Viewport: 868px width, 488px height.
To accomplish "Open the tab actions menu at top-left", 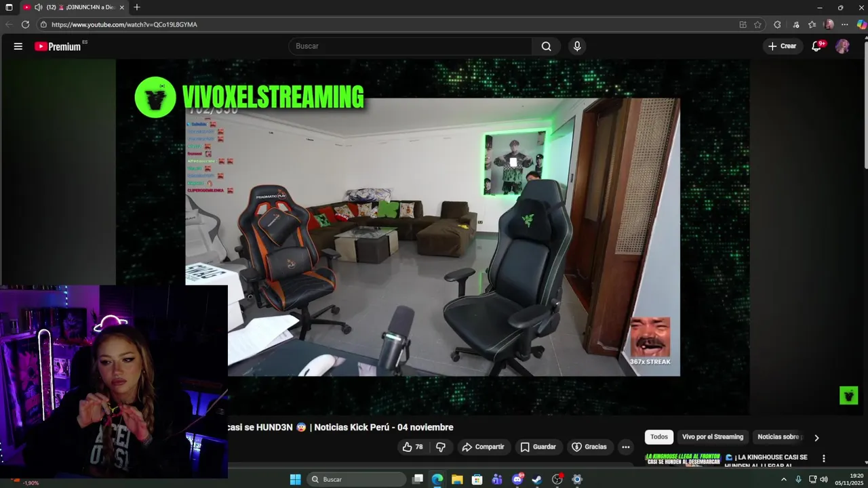I will [9, 7].
